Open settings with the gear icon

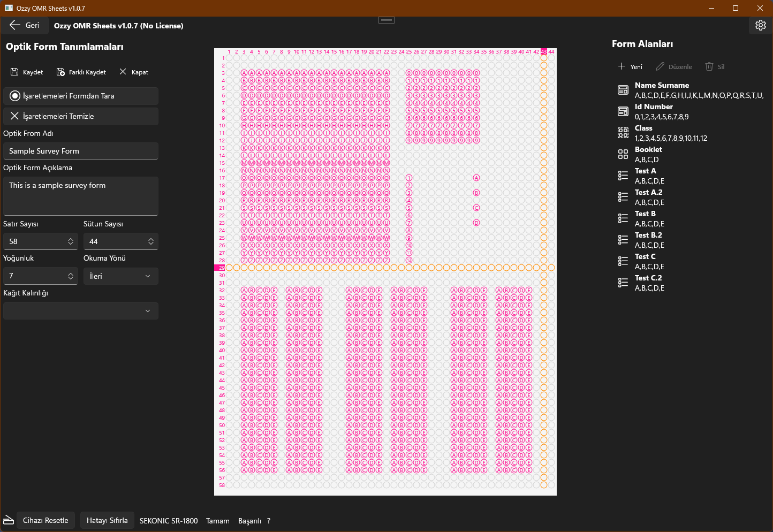[x=760, y=25]
